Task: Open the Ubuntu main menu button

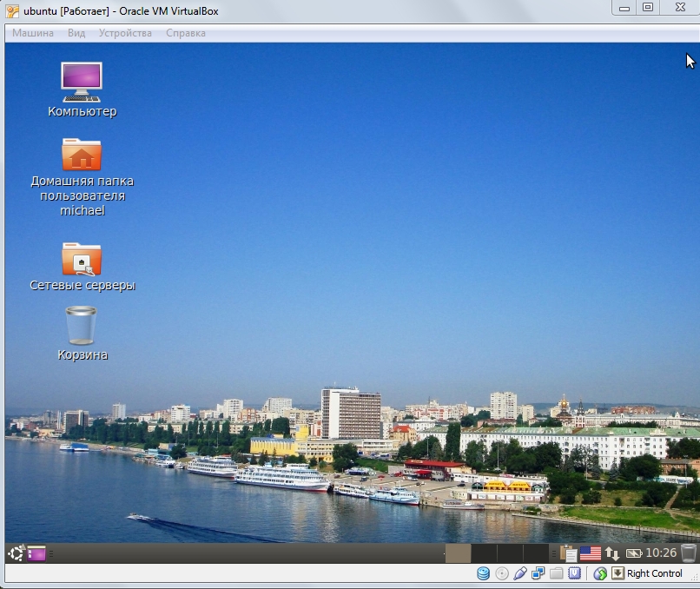Action: point(17,553)
